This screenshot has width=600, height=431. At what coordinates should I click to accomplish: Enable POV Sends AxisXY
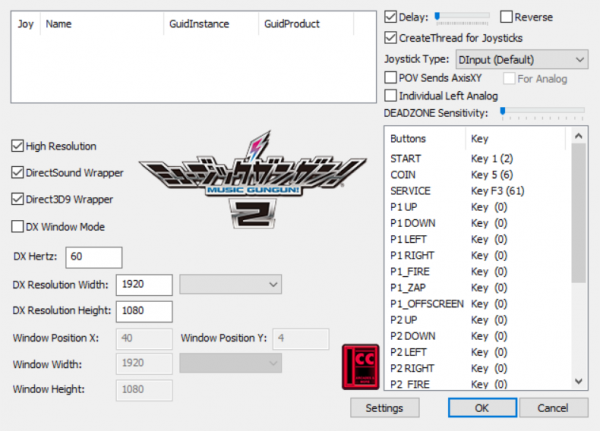tap(391, 77)
